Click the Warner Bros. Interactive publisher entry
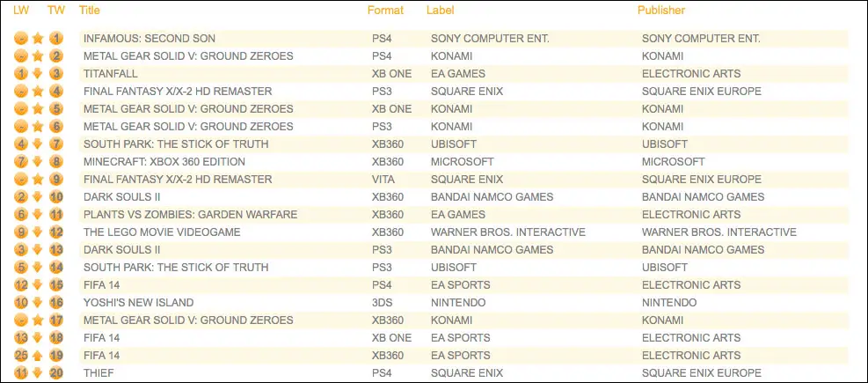The height and width of the screenshot is (383, 868). tap(718, 232)
